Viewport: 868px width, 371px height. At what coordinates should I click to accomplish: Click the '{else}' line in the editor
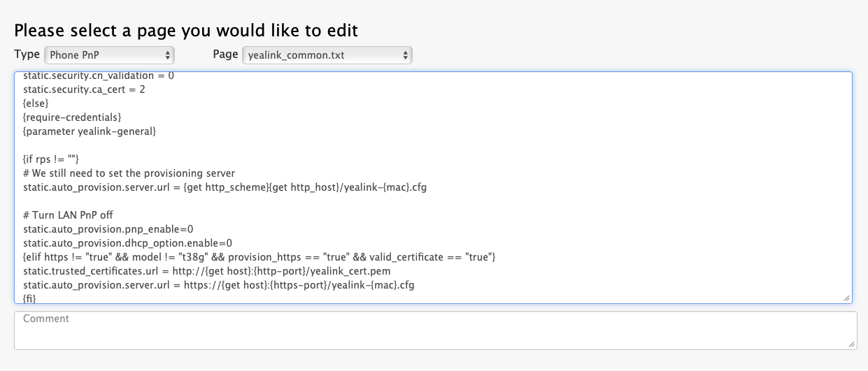tap(36, 103)
